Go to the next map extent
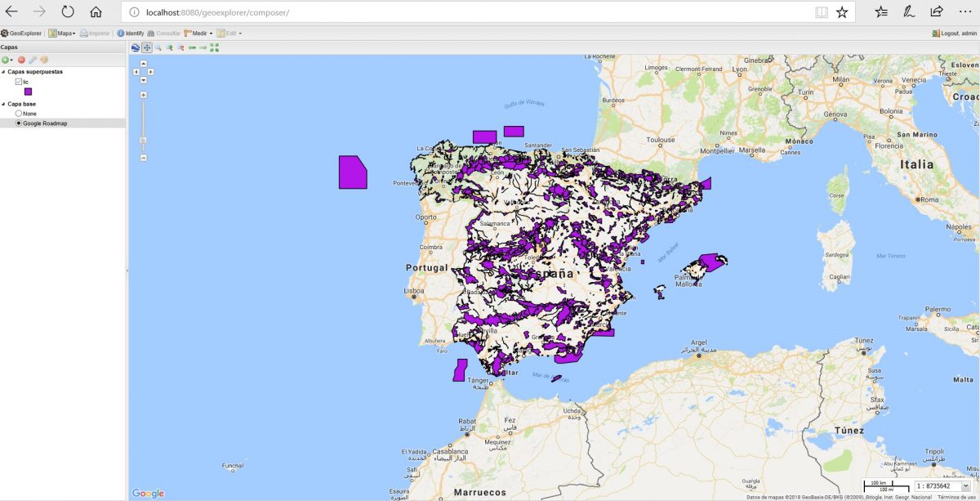Image resolution: width=980 pixels, height=501 pixels. (203, 47)
